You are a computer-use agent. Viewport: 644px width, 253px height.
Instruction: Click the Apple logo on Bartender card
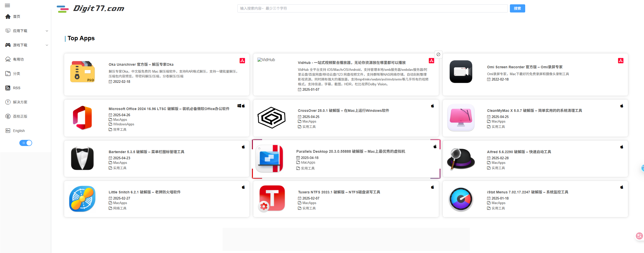click(243, 147)
